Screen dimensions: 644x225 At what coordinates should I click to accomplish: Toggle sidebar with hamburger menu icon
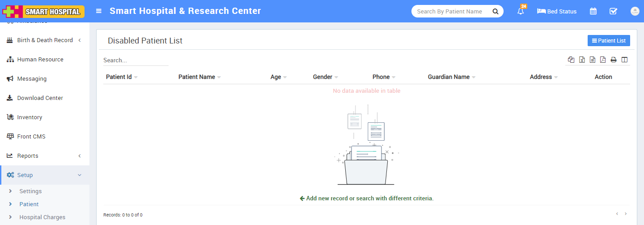pyautogui.click(x=99, y=11)
